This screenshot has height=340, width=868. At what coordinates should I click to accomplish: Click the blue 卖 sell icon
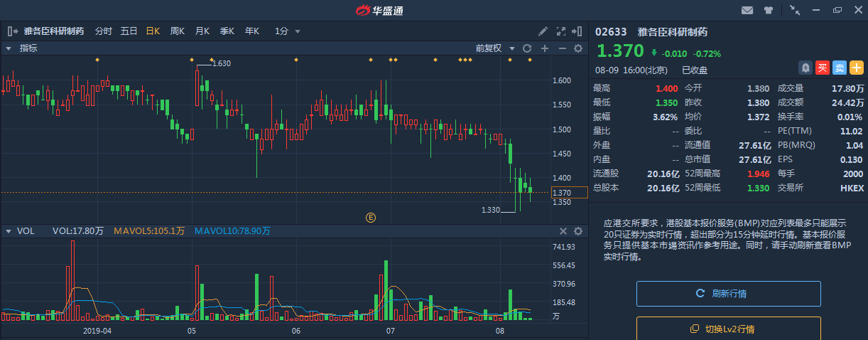click(840, 68)
